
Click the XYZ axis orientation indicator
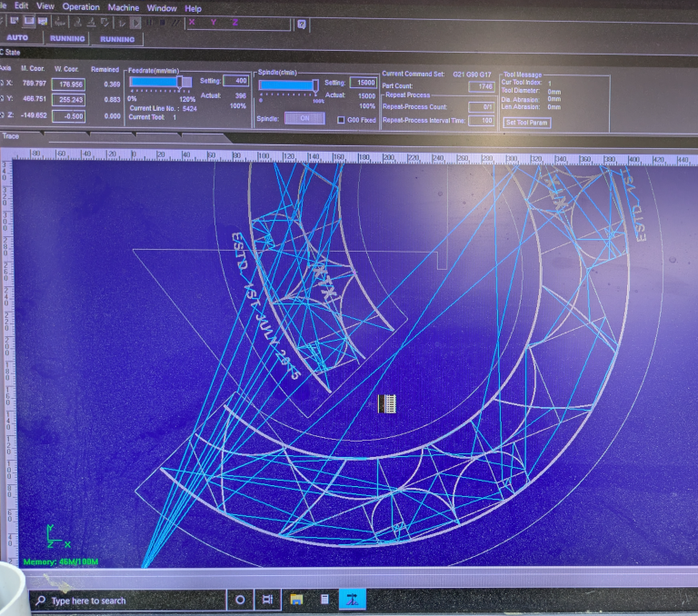click(x=58, y=537)
